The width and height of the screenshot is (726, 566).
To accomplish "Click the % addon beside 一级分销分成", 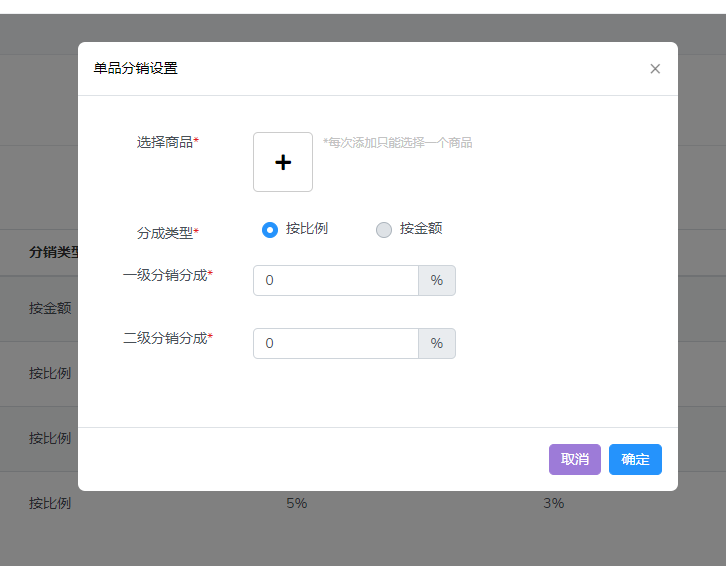I will click(437, 281).
